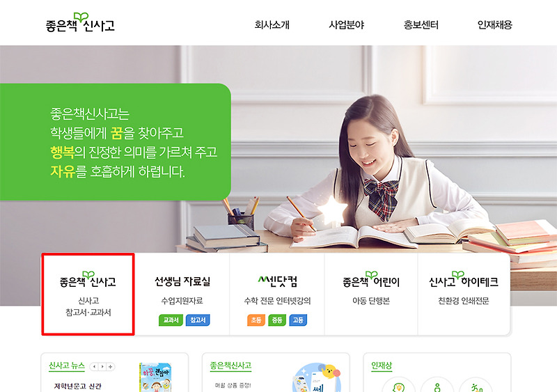The height and width of the screenshot is (392, 557).
Task: Open 좋은책 어린이 아동 단행본 tile
Action: 371,295
